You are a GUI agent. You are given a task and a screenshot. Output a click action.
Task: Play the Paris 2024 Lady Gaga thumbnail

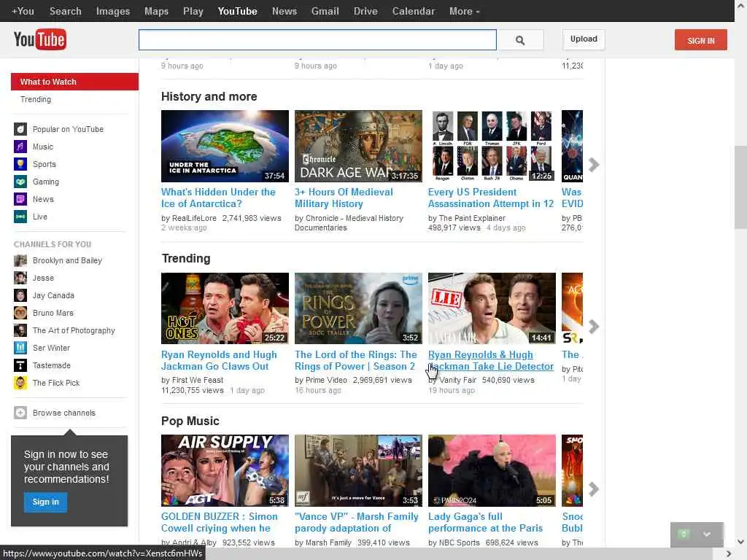click(492, 470)
